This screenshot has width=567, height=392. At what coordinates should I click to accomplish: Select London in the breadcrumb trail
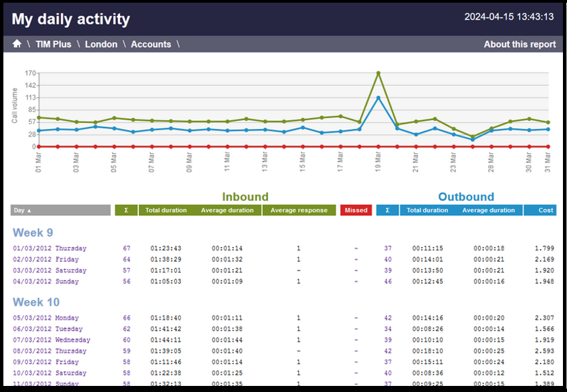click(x=101, y=44)
